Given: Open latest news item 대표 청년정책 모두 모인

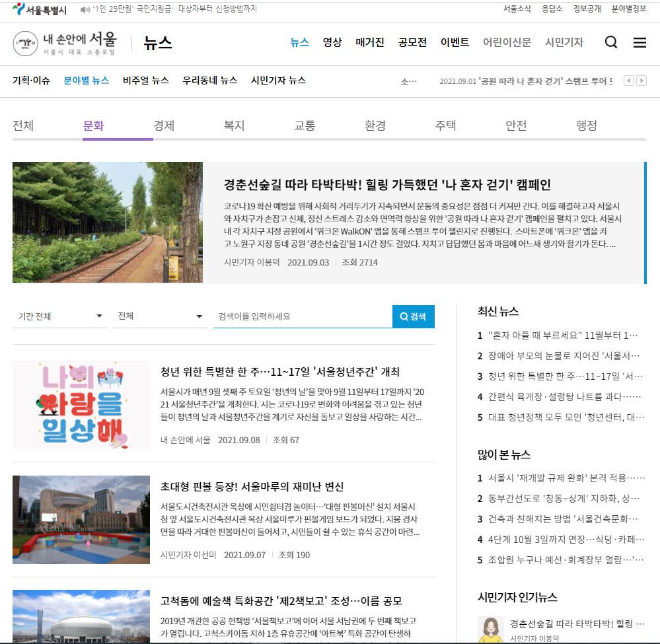Looking at the screenshot, I should point(566,417).
